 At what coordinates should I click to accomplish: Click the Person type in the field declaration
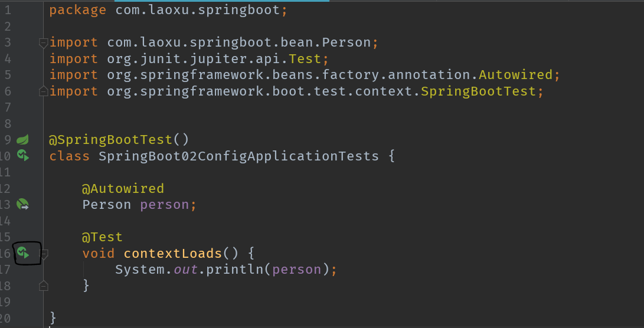(107, 205)
